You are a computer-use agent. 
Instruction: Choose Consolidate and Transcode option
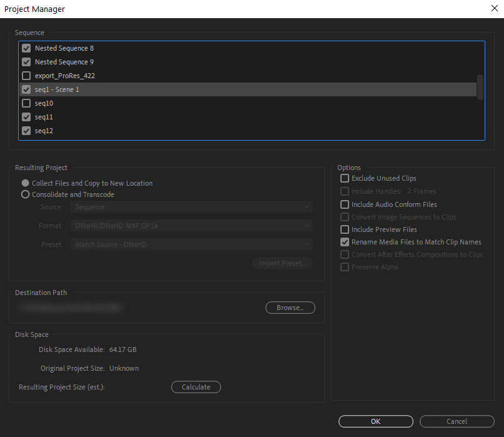click(x=25, y=194)
